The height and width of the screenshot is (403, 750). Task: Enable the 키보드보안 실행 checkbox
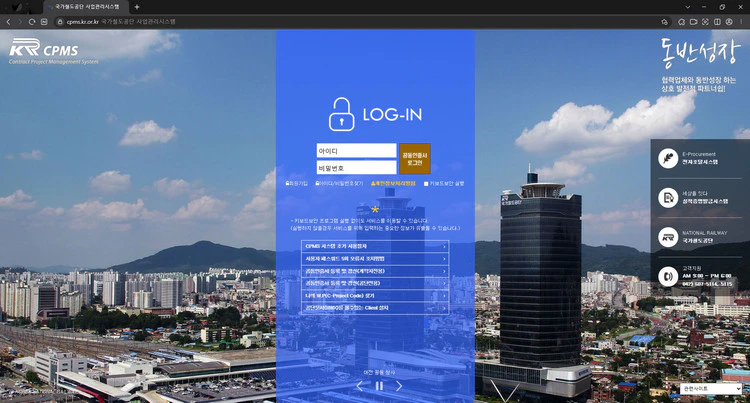426,184
